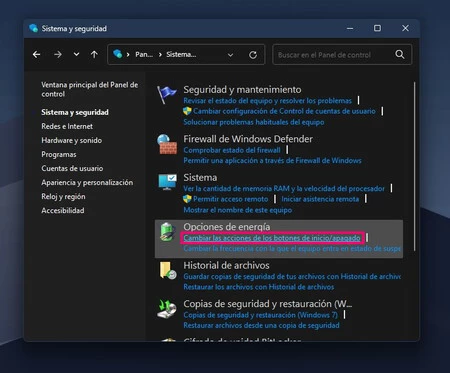The width and height of the screenshot is (450, 373).
Task: Open 'Copias de seguridad y restauración (W...' heading
Action: pos(268,304)
